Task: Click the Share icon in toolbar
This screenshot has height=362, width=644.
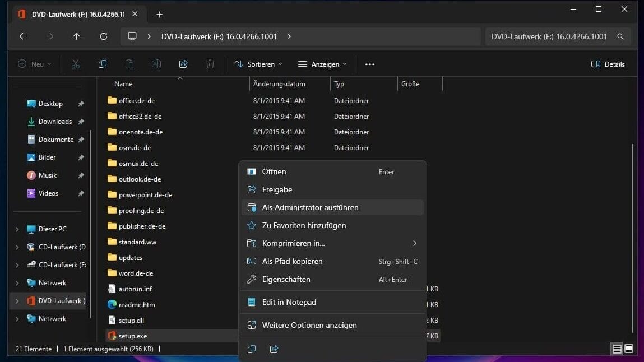Action: pos(183,64)
